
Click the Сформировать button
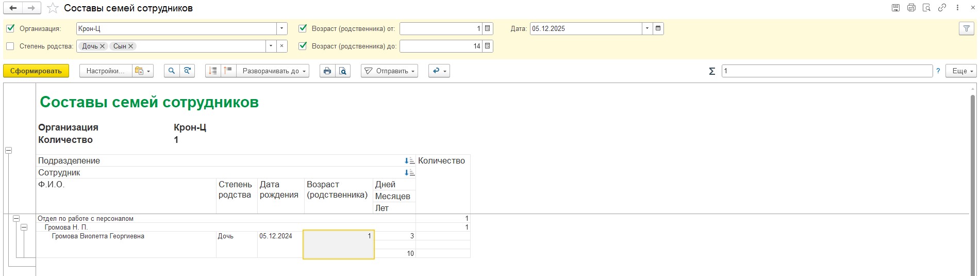point(36,71)
